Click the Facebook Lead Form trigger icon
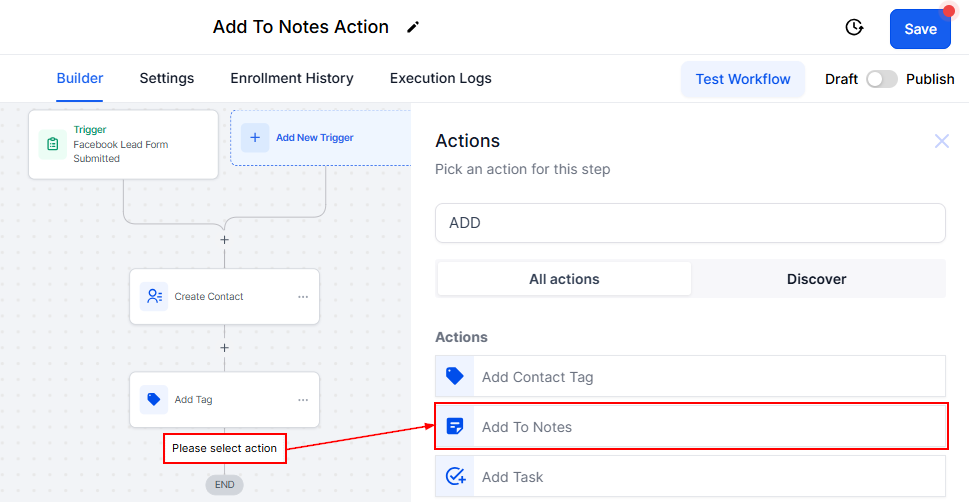 53,144
